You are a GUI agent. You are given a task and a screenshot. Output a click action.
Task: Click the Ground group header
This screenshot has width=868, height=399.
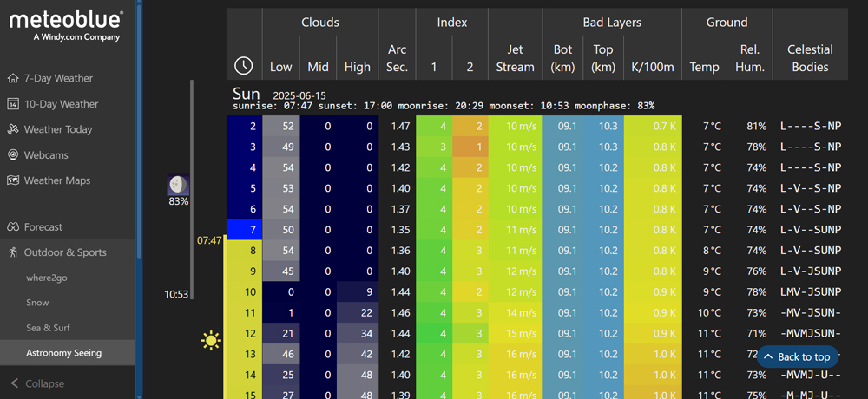point(727,23)
